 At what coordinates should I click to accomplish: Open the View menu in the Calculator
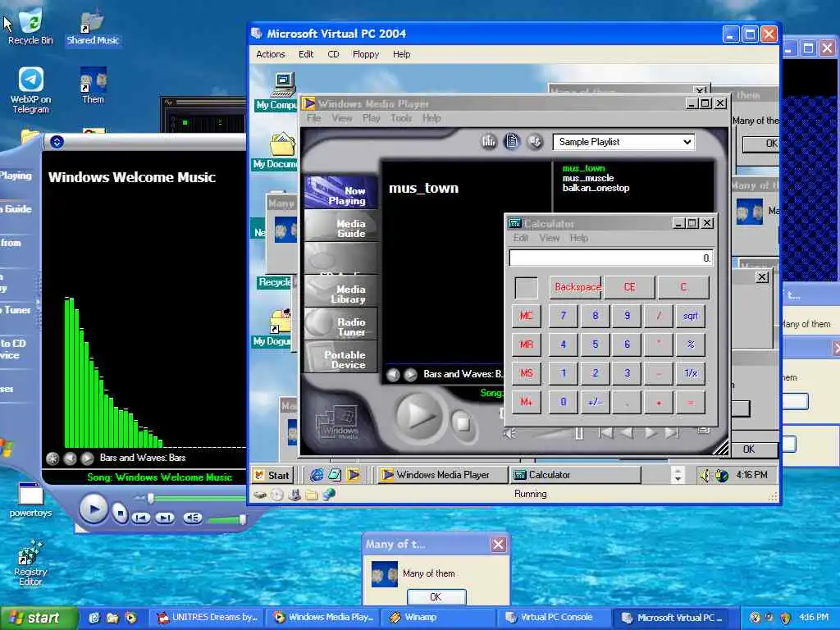point(549,238)
